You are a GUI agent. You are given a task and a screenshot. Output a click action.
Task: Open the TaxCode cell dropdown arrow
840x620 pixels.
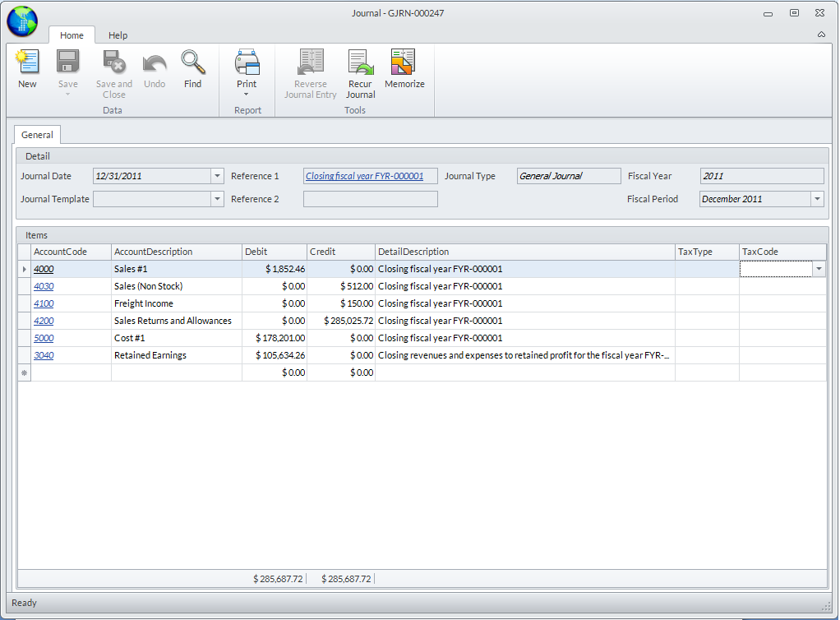(x=819, y=269)
